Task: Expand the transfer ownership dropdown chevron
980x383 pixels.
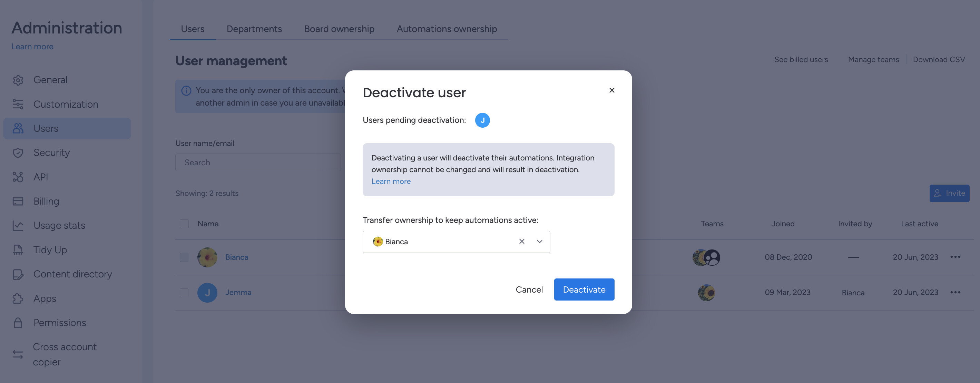Action: [x=539, y=242]
